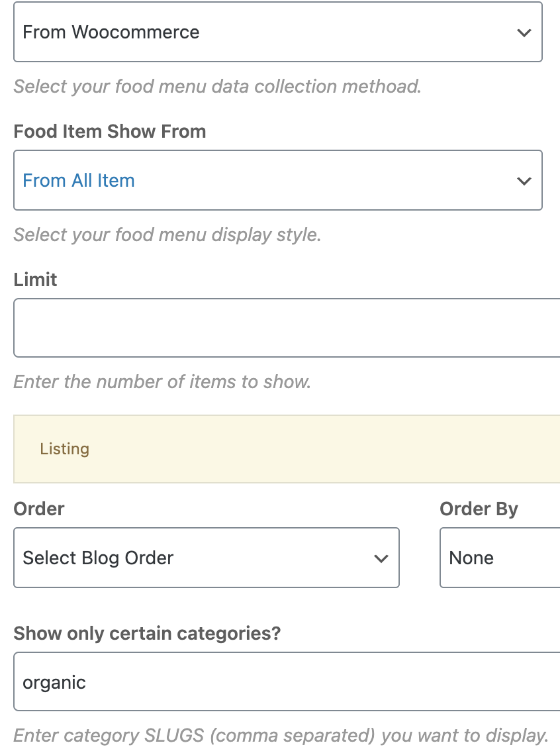This screenshot has height=751, width=560.
Task: Click the chevron arrow beside 'From All Item'
Action: [524, 181]
